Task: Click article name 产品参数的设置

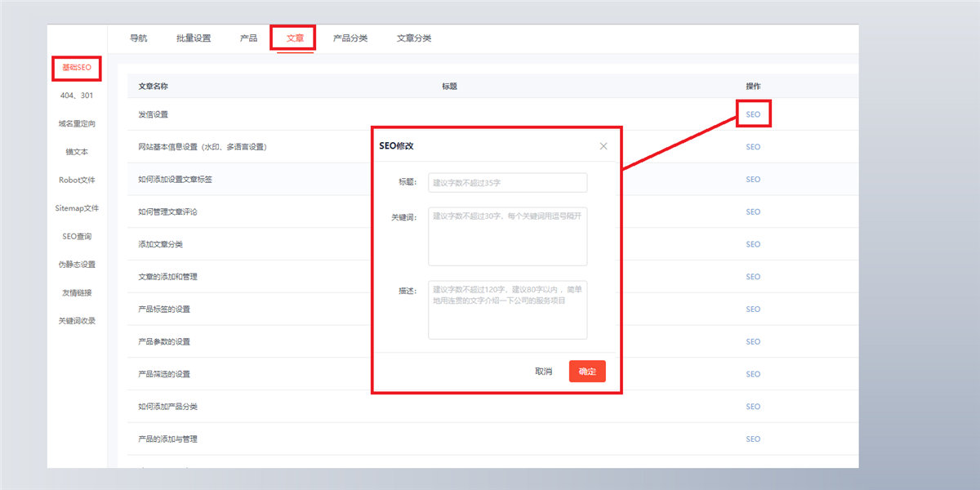Action: click(x=164, y=341)
